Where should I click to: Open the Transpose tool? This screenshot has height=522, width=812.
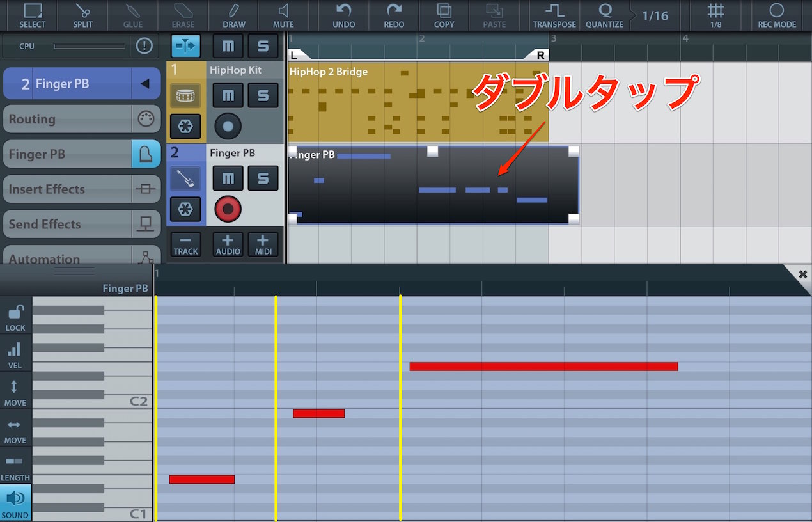(554, 15)
